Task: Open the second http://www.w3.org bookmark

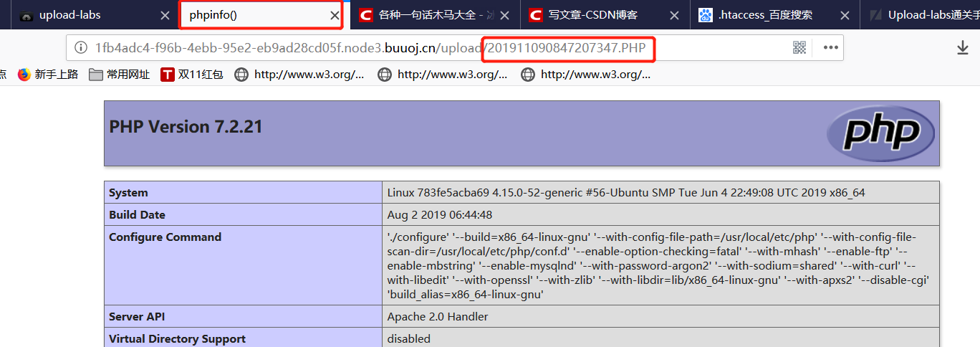Action: click(443, 74)
